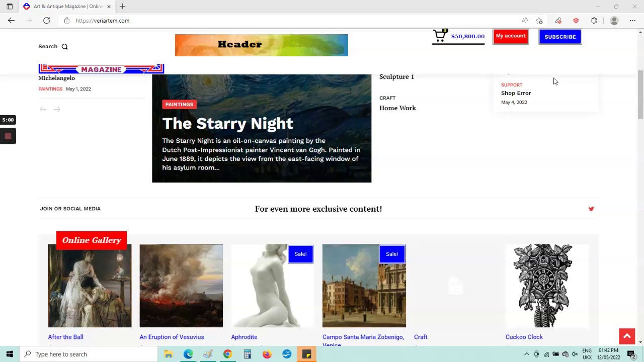Launch Microsoft Edge from the taskbar

(188, 354)
